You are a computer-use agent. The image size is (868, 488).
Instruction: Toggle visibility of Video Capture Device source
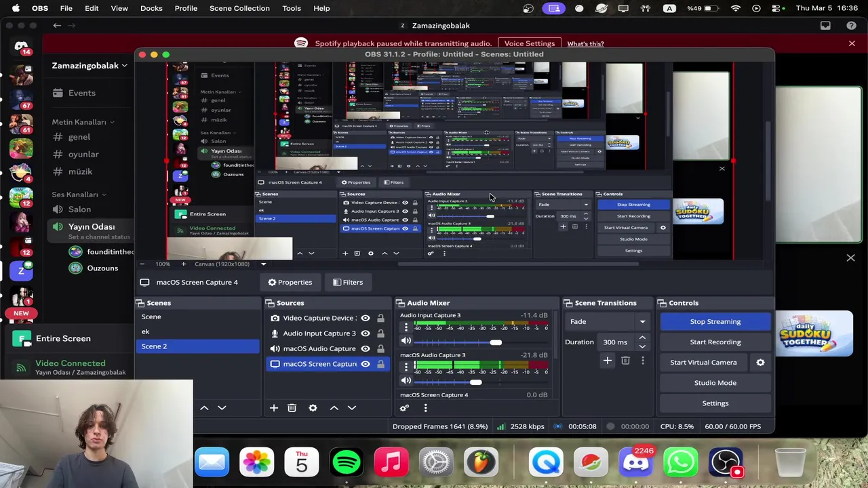click(366, 318)
